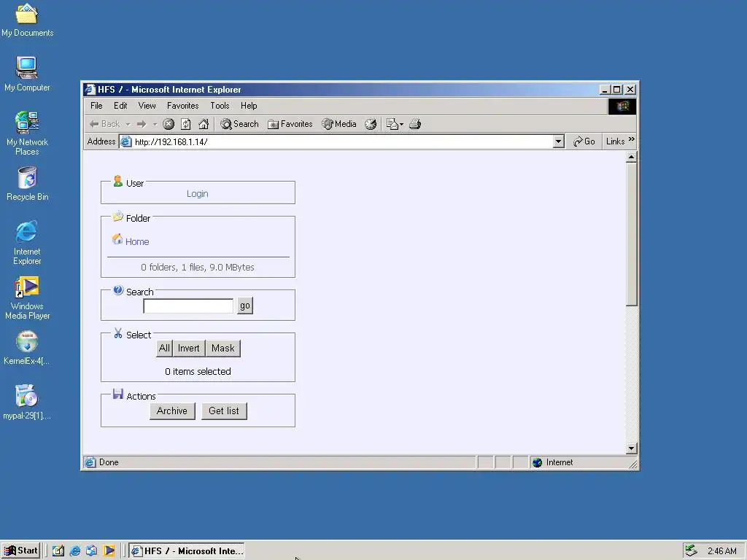Open the Home folder link

click(137, 242)
